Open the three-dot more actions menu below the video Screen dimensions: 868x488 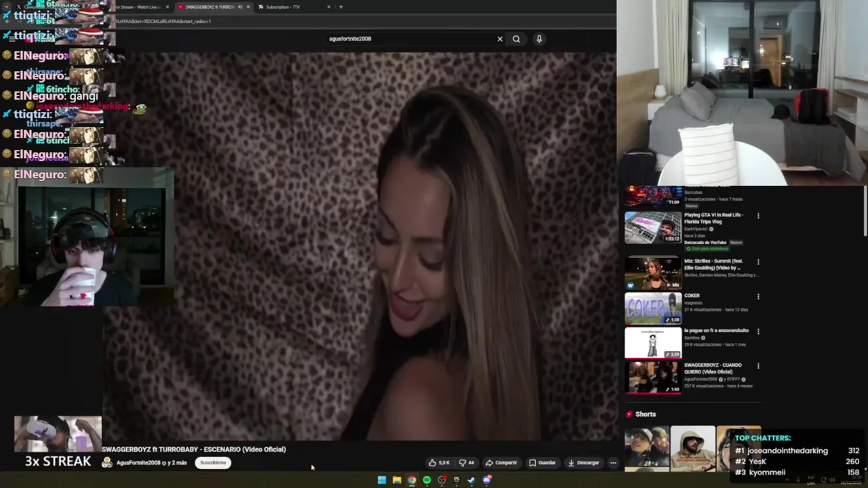coord(613,463)
